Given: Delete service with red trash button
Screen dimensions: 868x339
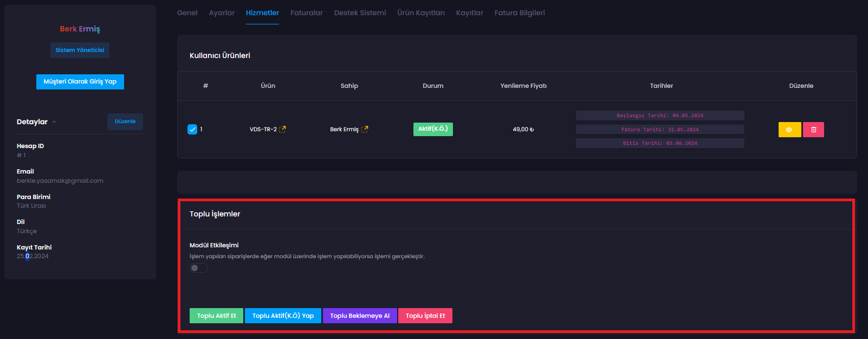Looking at the screenshot, I should pyautogui.click(x=813, y=130).
